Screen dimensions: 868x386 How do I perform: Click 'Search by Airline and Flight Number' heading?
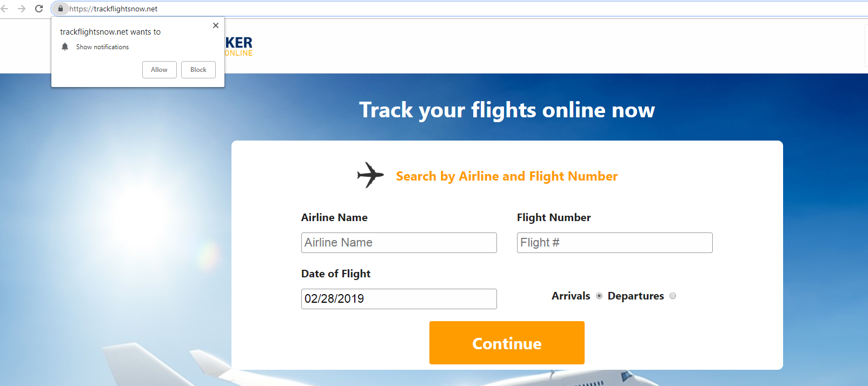(507, 176)
